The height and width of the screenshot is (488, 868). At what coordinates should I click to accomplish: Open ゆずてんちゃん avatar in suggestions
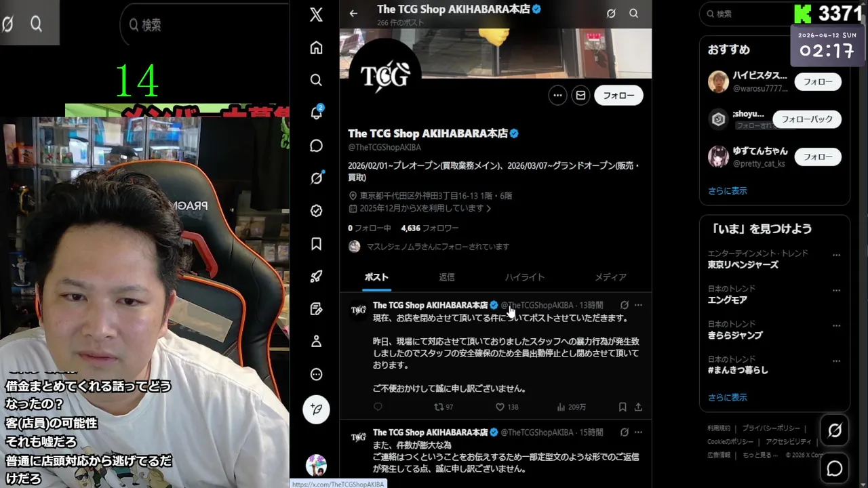point(718,157)
